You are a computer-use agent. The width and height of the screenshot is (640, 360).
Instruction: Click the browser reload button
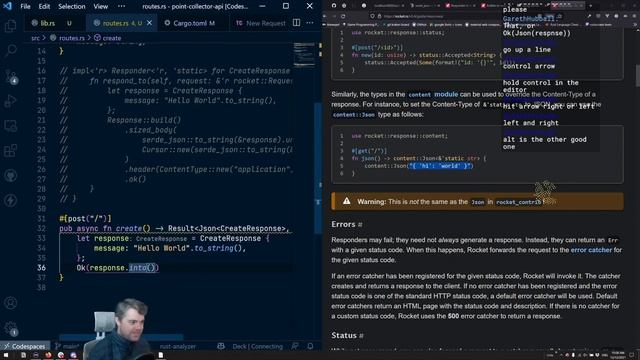click(x=343, y=16)
